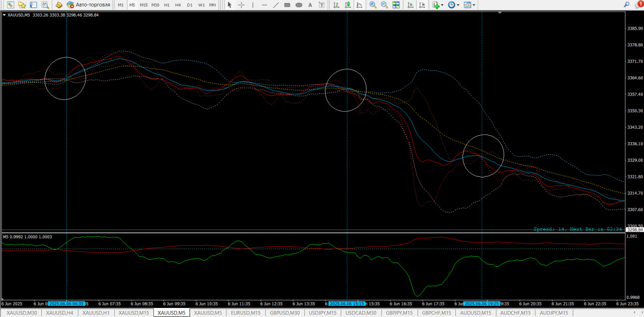This screenshot has width=644, height=317.
Task: Switch timeframe to H1
Action: tap(167, 5)
